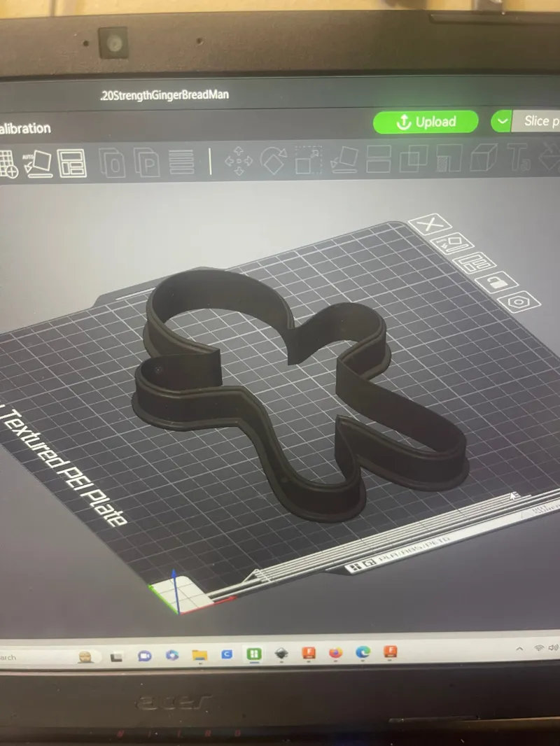Screen dimensions: 560x746
Task: Select the Move tool with four arrows
Action: [239, 161]
